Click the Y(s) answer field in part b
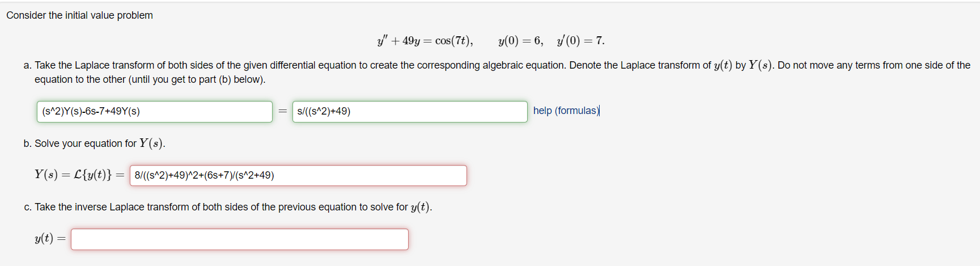 click(298, 175)
